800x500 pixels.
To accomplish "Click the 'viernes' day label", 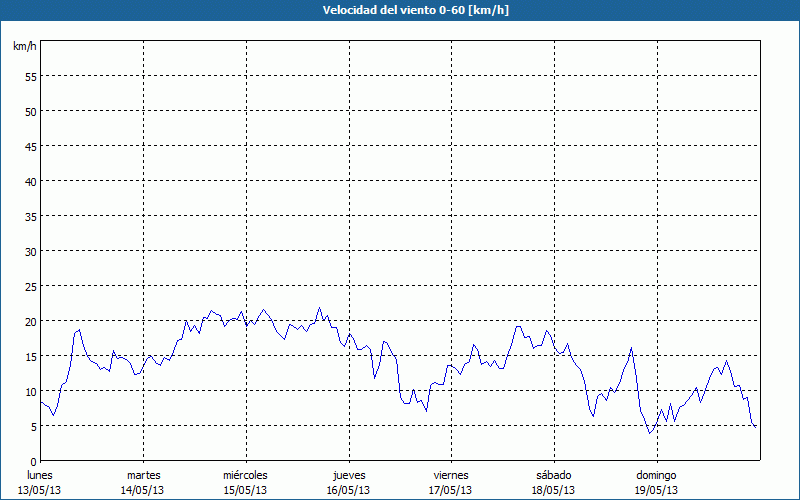I will [450, 475].
